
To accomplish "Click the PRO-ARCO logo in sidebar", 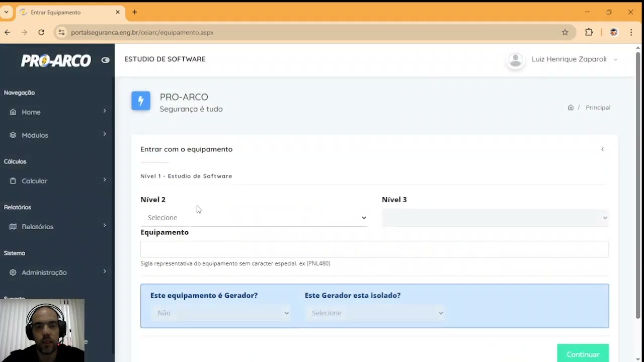I will coord(56,60).
